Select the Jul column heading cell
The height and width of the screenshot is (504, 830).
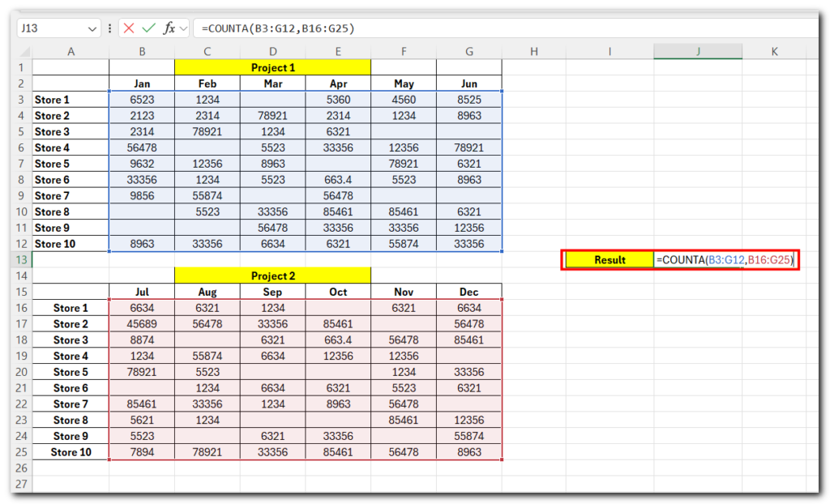click(x=142, y=292)
